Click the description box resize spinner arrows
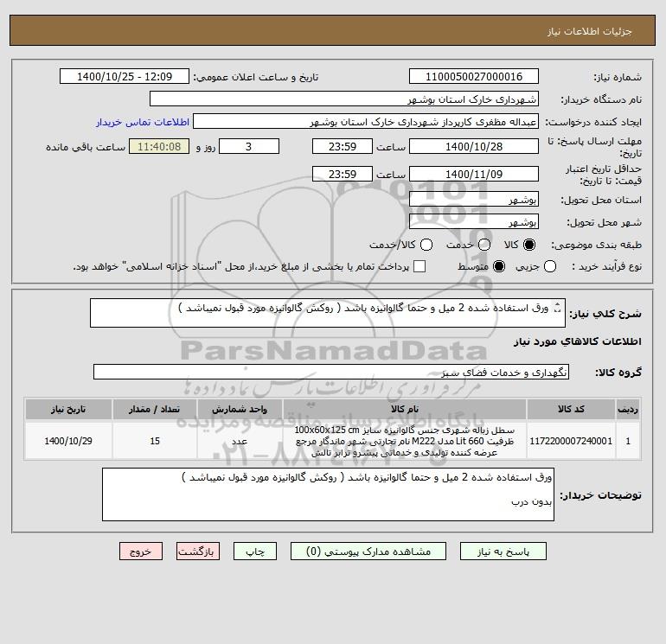Viewport: 666px width, 644px height. pyautogui.click(x=558, y=308)
